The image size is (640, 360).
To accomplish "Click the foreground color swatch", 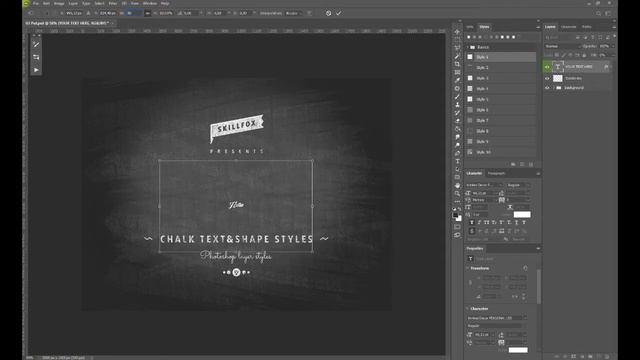I will tap(456, 216).
